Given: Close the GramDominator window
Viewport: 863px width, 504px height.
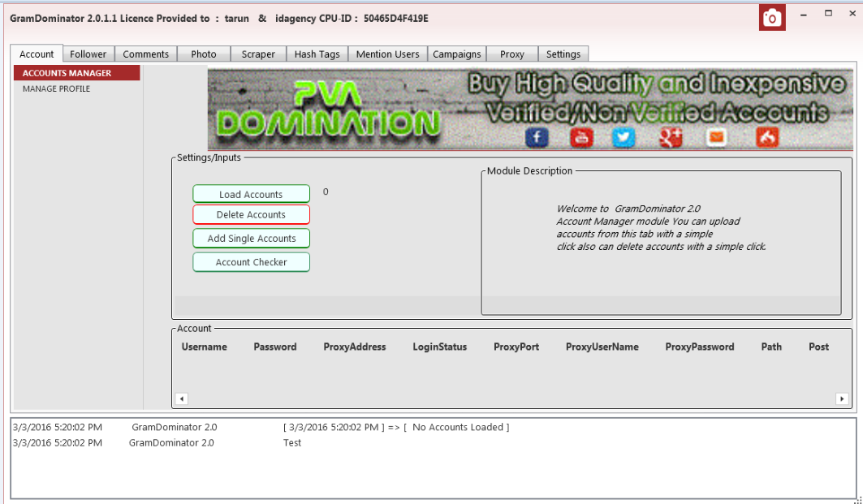Looking at the screenshot, I should [852, 13].
